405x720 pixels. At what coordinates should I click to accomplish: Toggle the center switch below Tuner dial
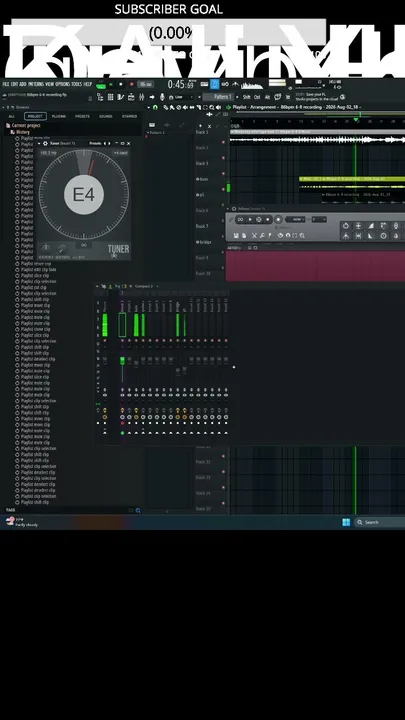[84, 245]
